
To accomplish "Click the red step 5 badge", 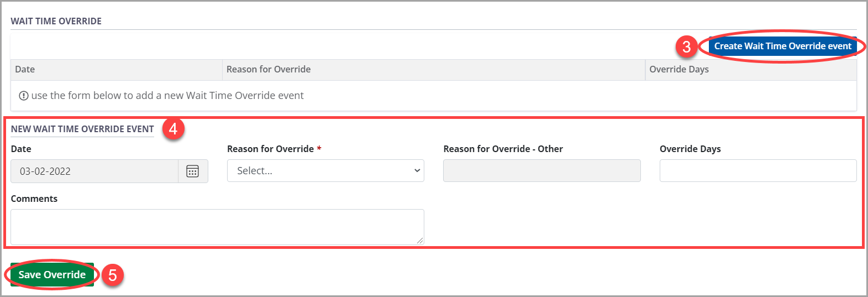I will [x=112, y=275].
